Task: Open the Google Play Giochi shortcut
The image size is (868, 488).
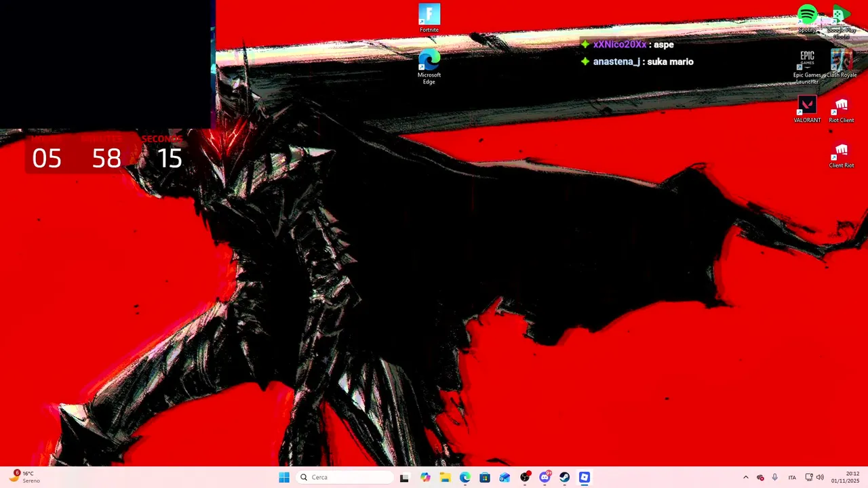Action: pos(841,20)
